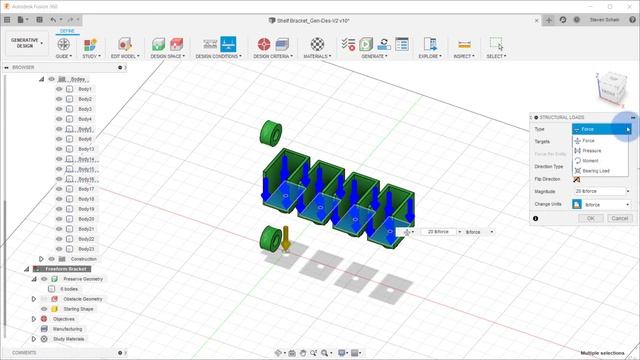The width and height of the screenshot is (640, 360).
Task: Click the Select tool icon
Action: click(x=496, y=44)
